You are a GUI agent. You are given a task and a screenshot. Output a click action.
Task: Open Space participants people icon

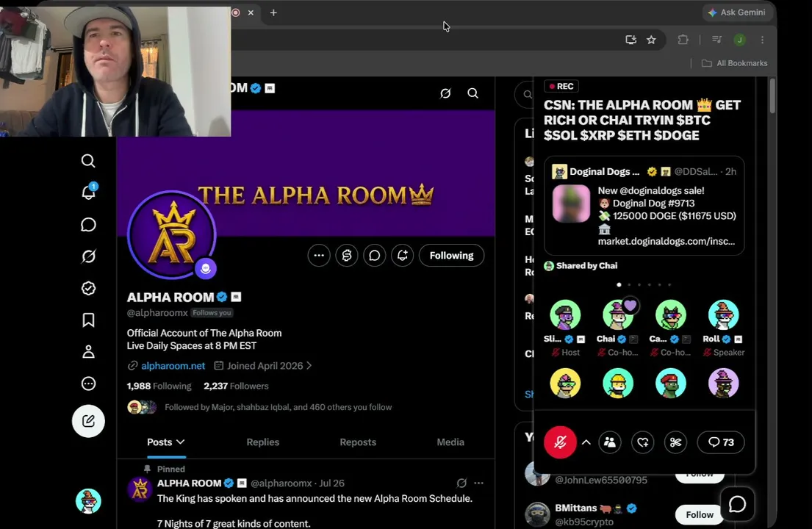pyautogui.click(x=610, y=442)
